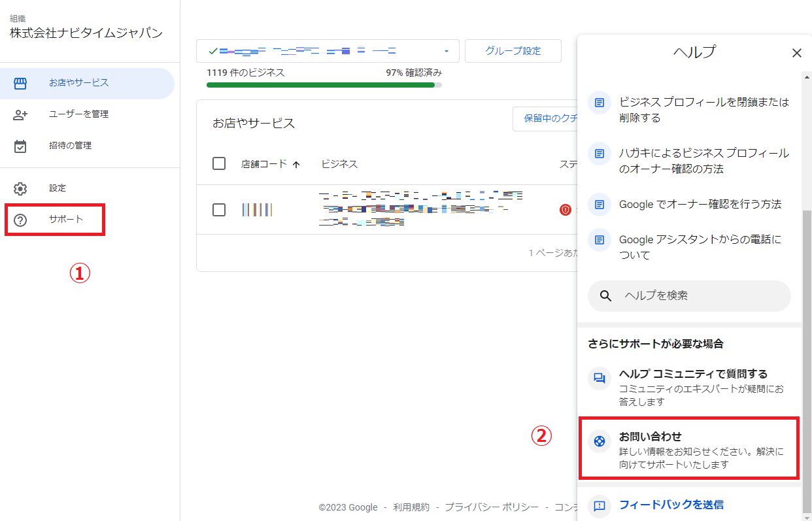Click the さらにサポートが必要な場合 heading
812x521 pixels.
tap(656, 344)
